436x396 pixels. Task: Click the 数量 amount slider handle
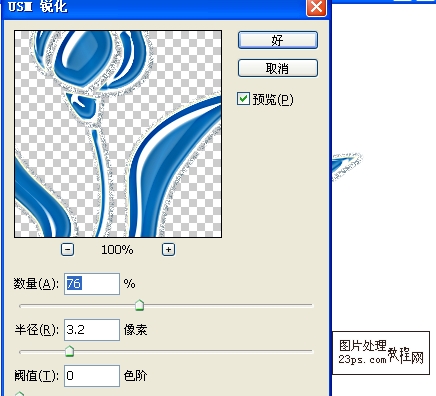point(139,305)
